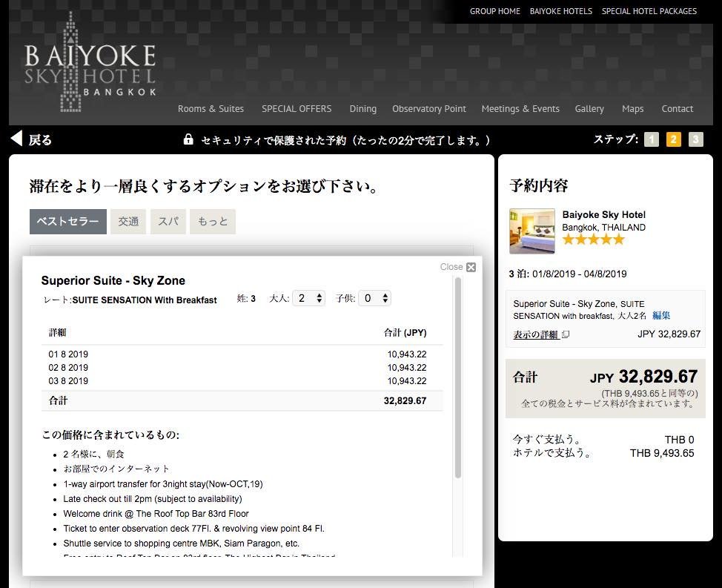Screen dimensions: 722x588
Task: Click the five-star rating icons
Action: click(x=594, y=239)
